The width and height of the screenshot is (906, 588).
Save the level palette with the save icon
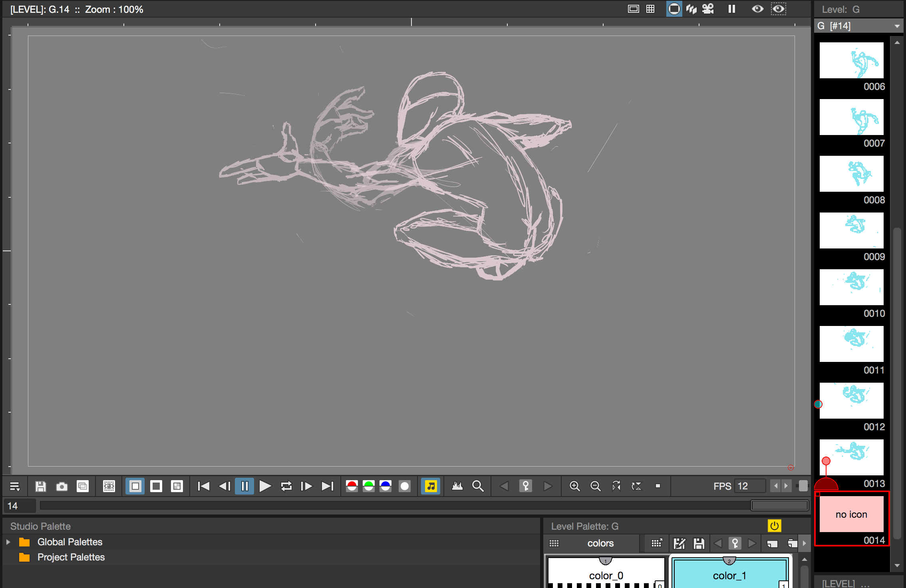(699, 543)
